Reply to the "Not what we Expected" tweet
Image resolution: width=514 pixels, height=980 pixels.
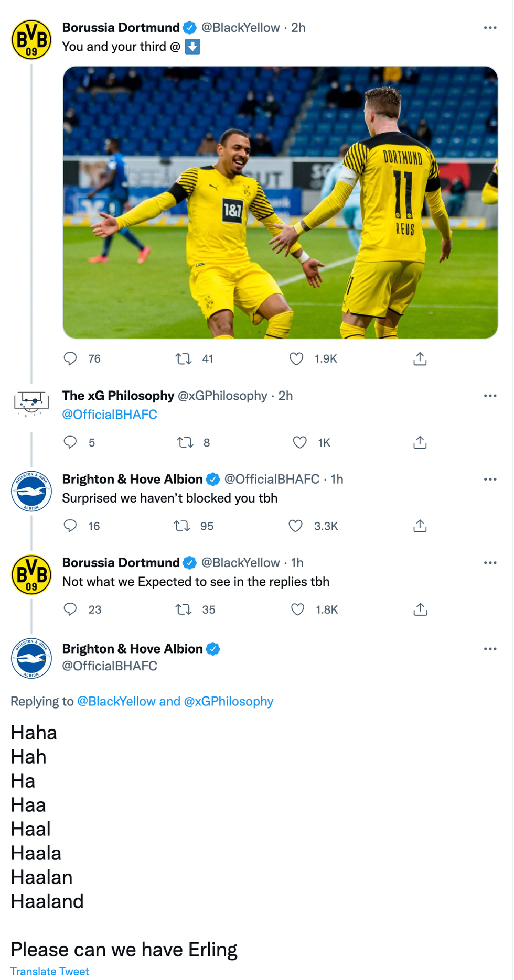(71, 609)
